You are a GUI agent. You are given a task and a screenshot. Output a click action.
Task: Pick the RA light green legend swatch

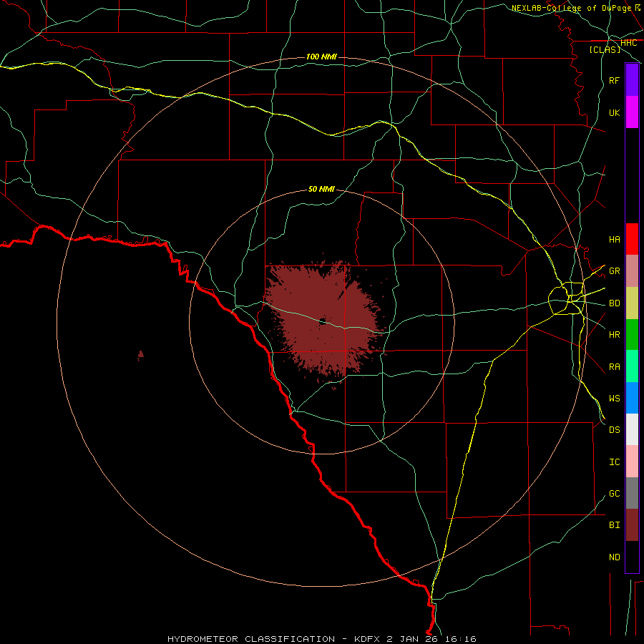coord(632,366)
